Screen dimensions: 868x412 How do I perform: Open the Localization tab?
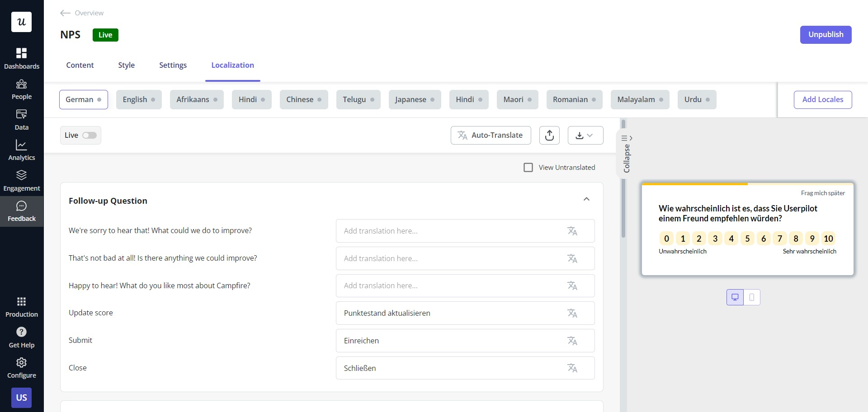232,65
